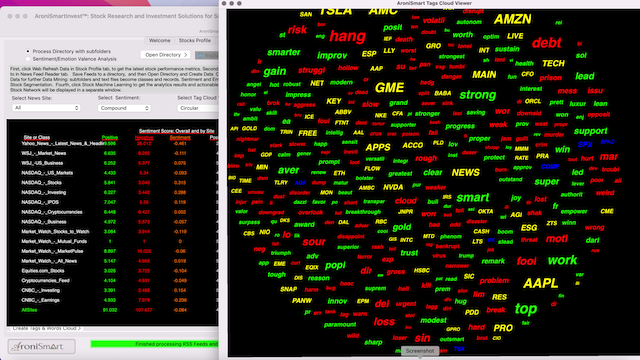Click the red sour tag in cloud

click(x=313, y=242)
